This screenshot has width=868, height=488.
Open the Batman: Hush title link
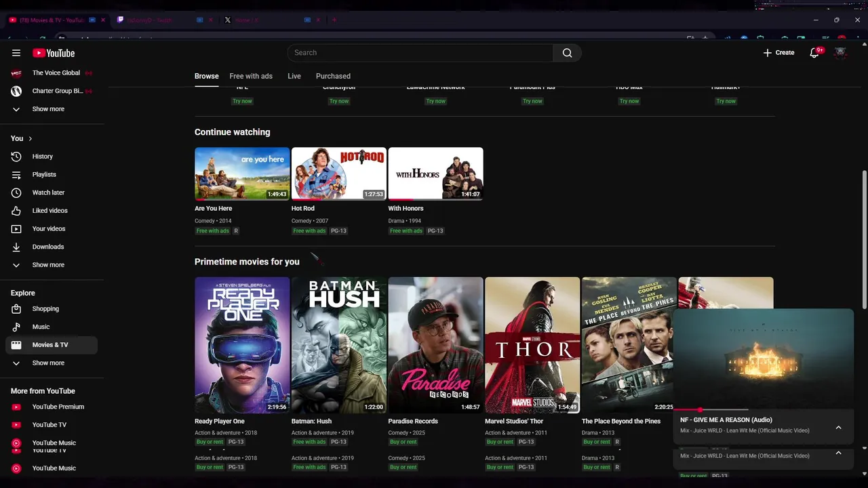point(311,421)
